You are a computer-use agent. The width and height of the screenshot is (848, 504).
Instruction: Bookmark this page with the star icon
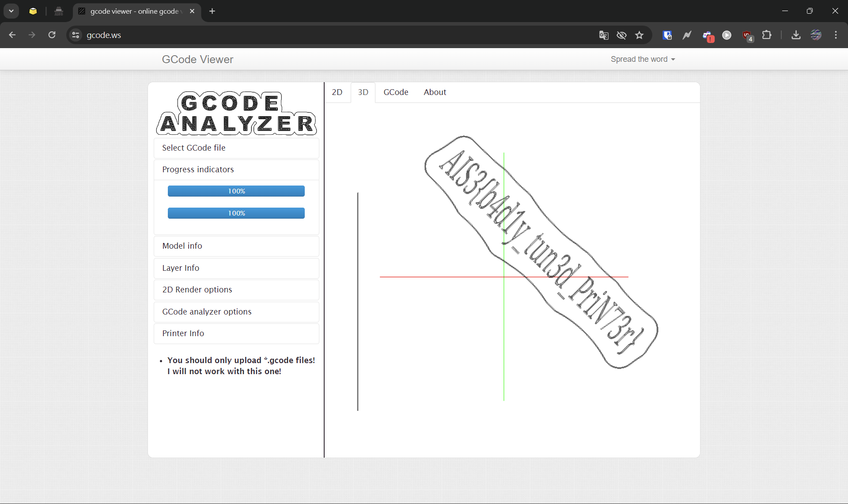pos(639,35)
